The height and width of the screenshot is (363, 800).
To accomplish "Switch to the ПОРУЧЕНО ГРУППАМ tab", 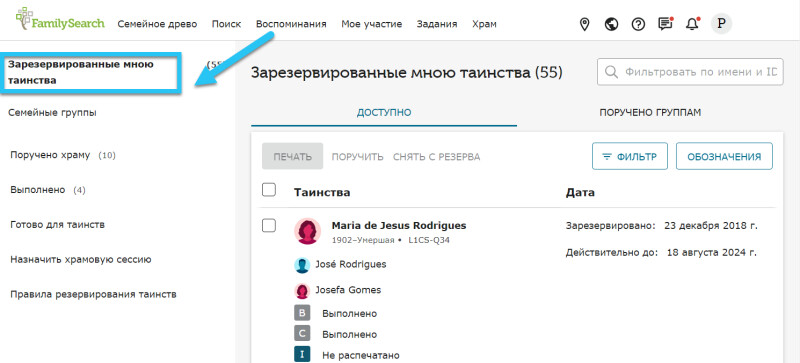I will point(650,112).
